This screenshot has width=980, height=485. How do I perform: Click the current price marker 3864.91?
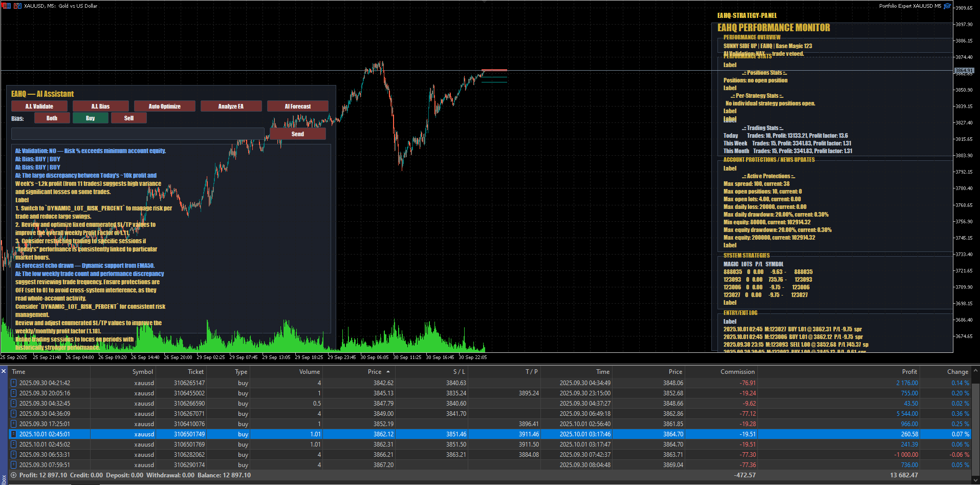click(x=964, y=71)
